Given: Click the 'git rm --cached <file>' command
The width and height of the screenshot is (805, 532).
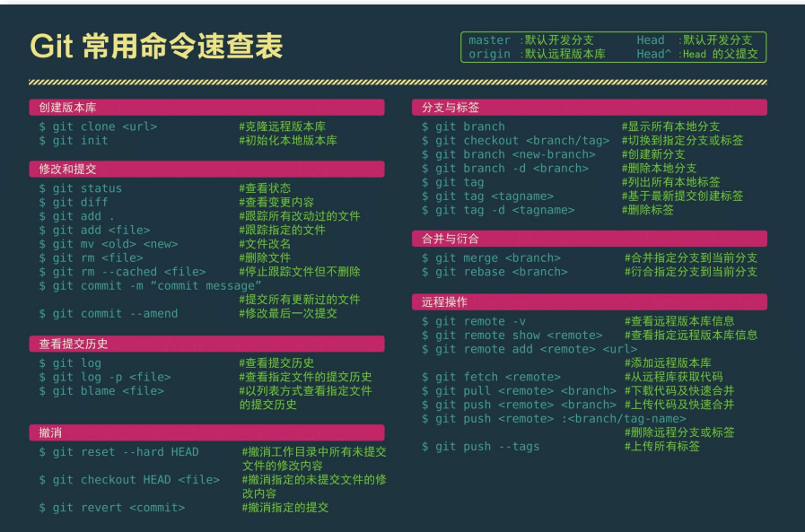Looking at the screenshot, I should point(122,272).
